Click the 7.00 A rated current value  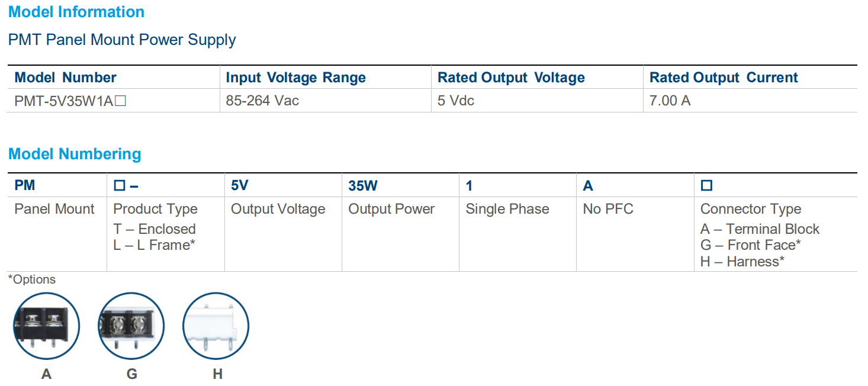[670, 101]
